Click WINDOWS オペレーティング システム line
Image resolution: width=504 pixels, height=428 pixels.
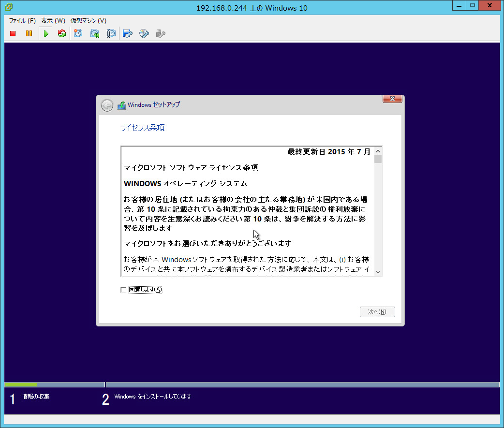coord(185,183)
